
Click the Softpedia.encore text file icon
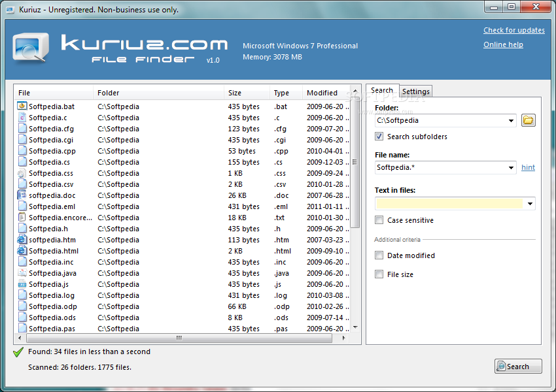click(22, 218)
